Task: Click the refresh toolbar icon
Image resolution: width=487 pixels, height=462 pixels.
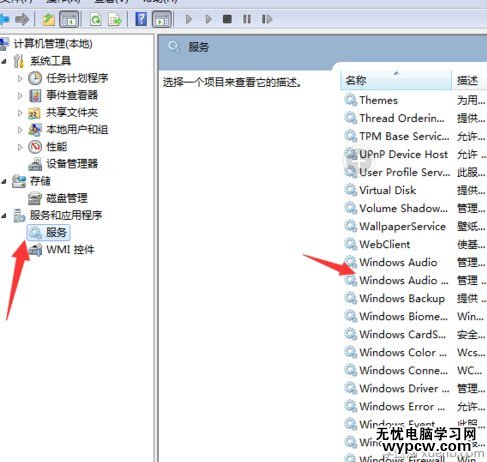Action: pyautogui.click(x=96, y=19)
